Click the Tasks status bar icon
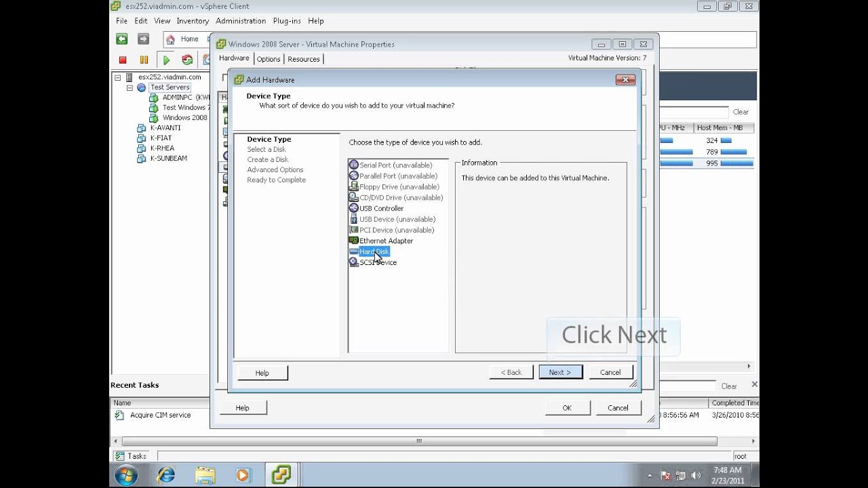 (120, 456)
